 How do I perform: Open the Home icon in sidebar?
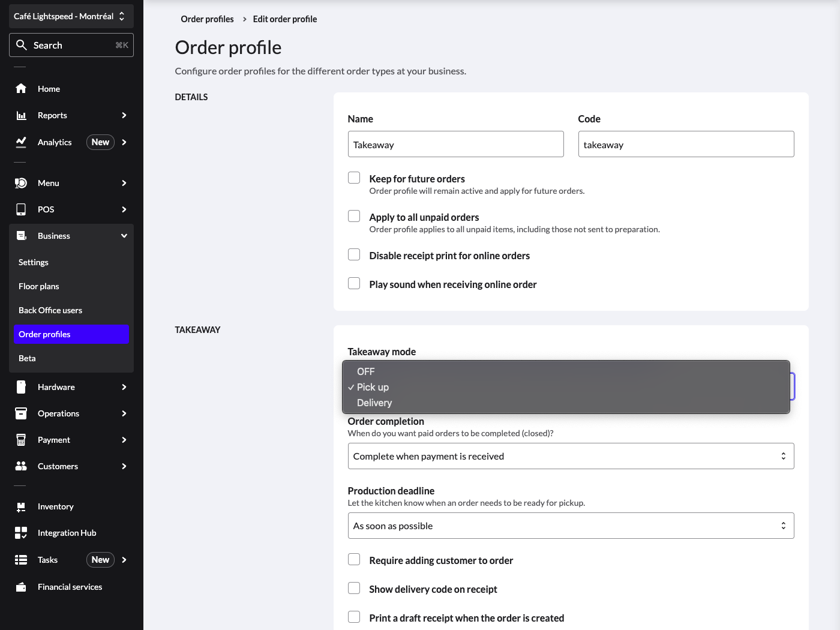tap(21, 88)
